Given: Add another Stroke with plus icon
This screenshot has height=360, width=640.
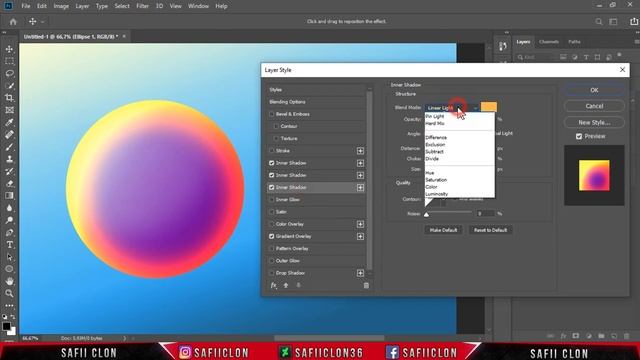Looking at the screenshot, I should (x=360, y=151).
